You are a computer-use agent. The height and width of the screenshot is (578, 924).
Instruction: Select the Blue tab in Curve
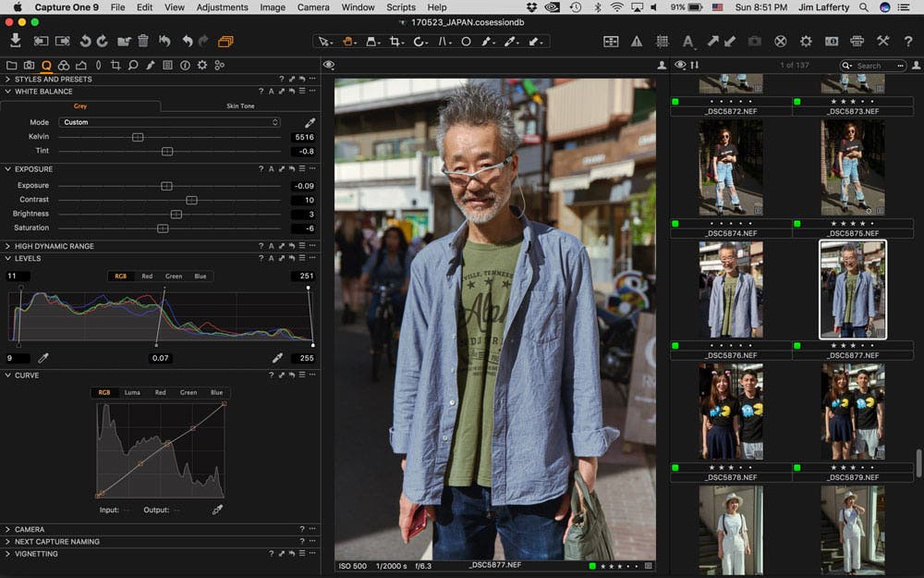pyautogui.click(x=217, y=392)
